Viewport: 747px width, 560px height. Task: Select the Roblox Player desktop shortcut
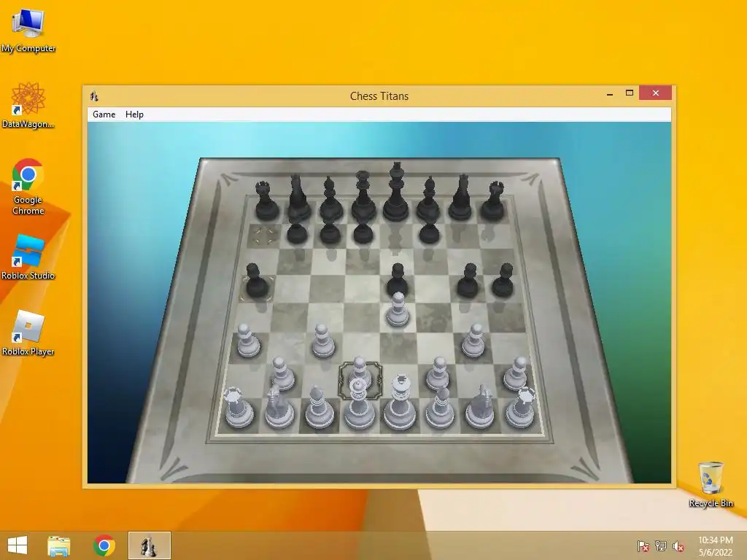coord(28,332)
